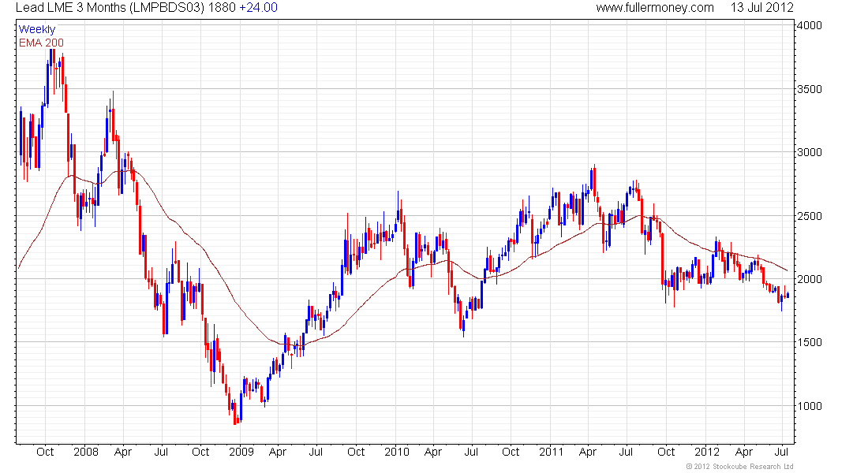Viewport: 868px width, 473px height.
Task: Click the 2009 year label on time axis
Action: [x=241, y=452]
